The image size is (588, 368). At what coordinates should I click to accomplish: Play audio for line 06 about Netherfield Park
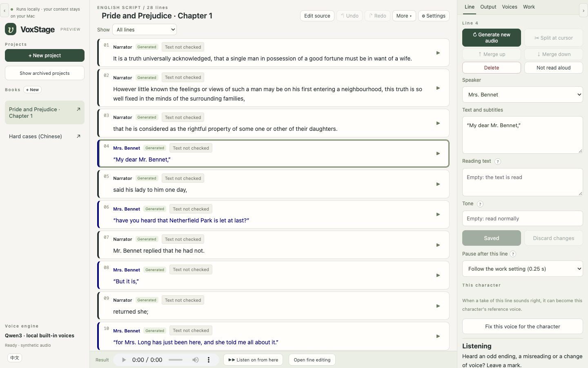coord(438,214)
